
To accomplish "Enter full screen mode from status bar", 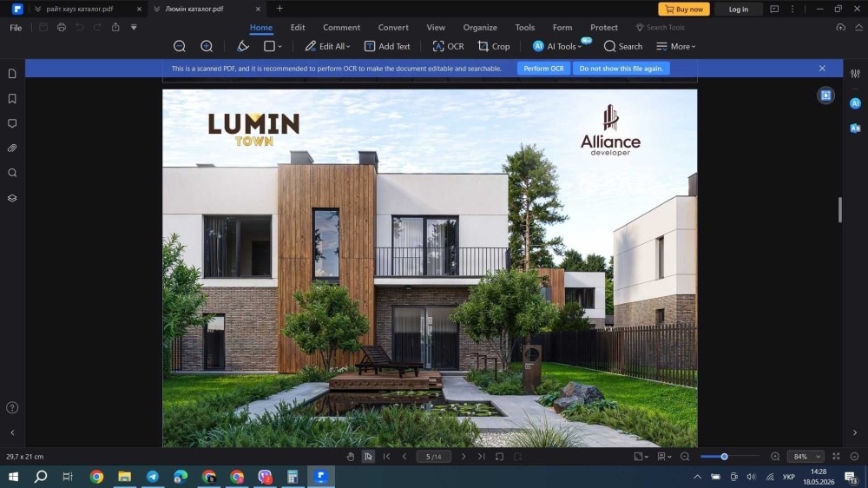I will 837,457.
